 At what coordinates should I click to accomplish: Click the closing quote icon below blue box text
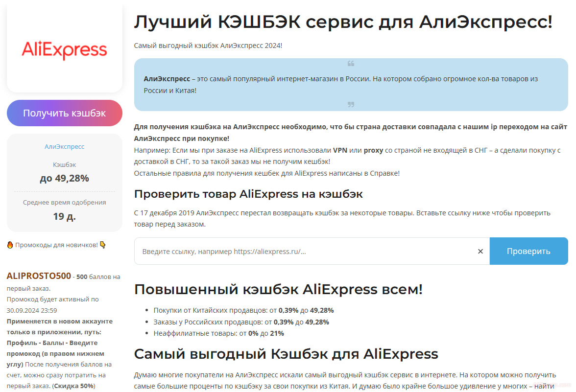351,104
